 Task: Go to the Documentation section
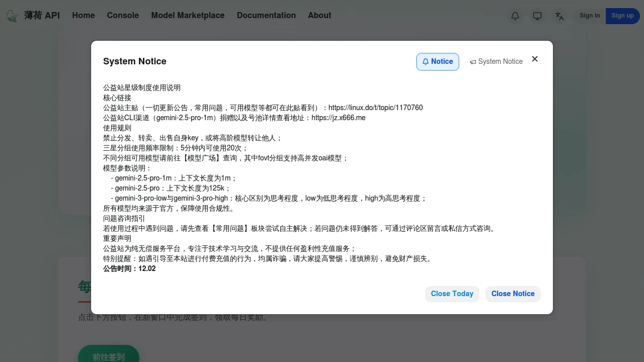point(266,16)
